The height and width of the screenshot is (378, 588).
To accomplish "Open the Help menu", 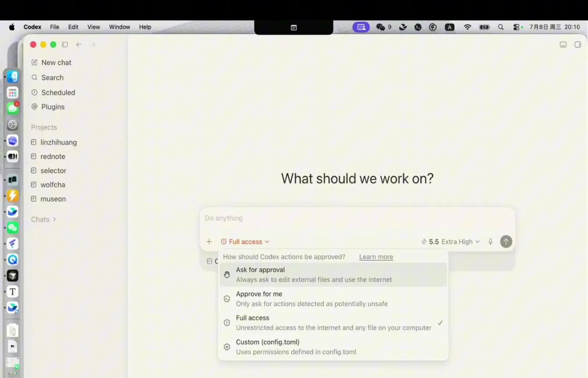I will 145,27.
